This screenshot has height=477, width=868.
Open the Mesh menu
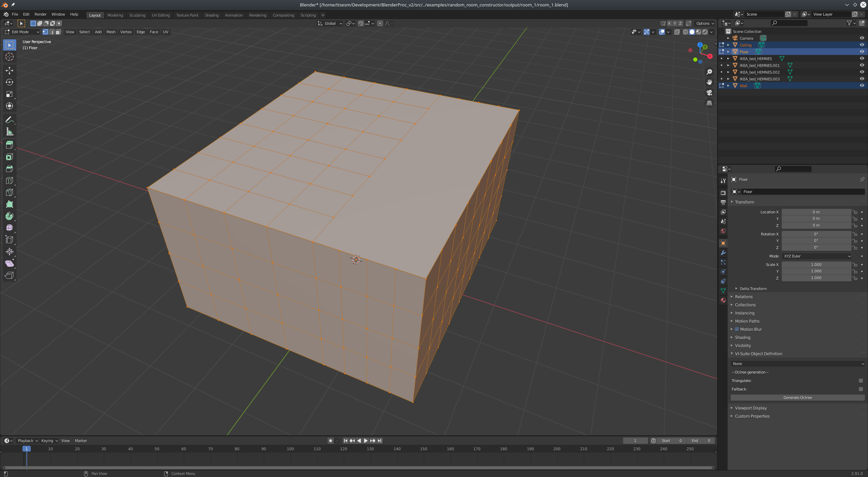point(111,32)
